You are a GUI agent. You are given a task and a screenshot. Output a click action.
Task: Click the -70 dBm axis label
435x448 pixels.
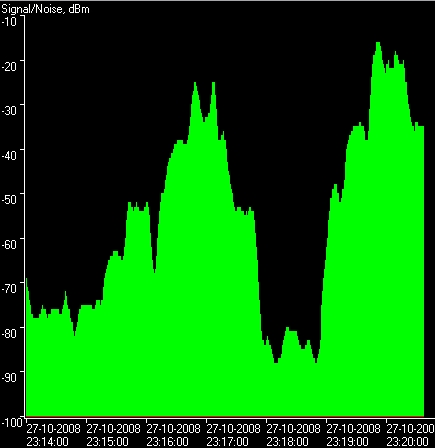point(9,288)
